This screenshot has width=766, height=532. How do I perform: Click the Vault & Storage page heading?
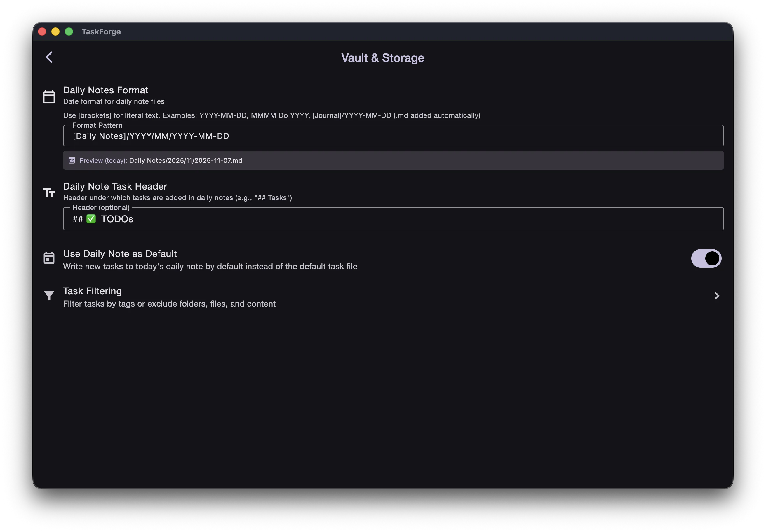point(383,58)
